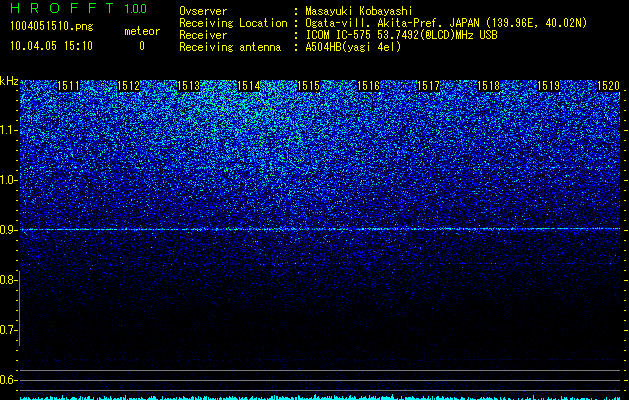Screen dimensions: 629x400
Task: Click the 1518 time marker
Action: [x=488, y=86]
